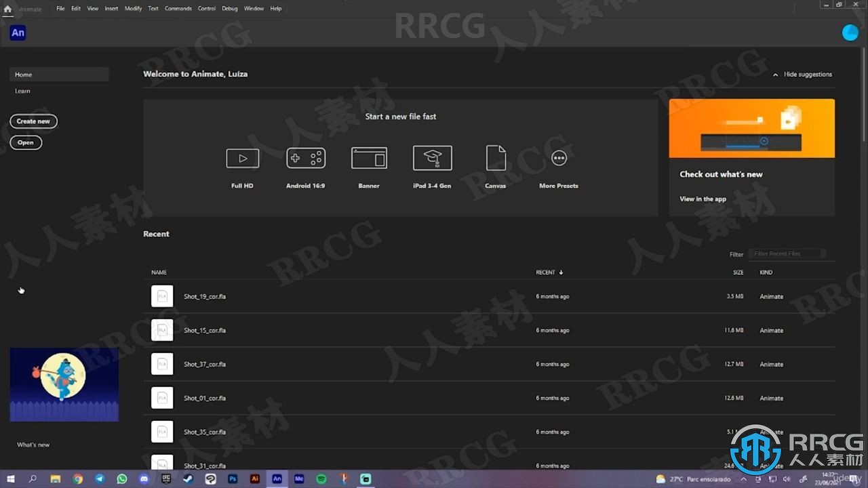Open the Modify menu
Image resolution: width=868 pixels, height=488 pixels.
click(x=133, y=9)
